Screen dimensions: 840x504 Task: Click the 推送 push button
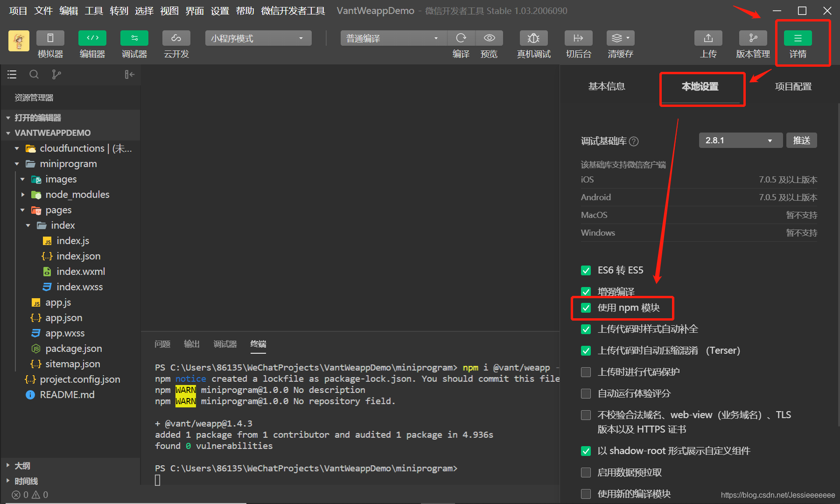point(802,140)
